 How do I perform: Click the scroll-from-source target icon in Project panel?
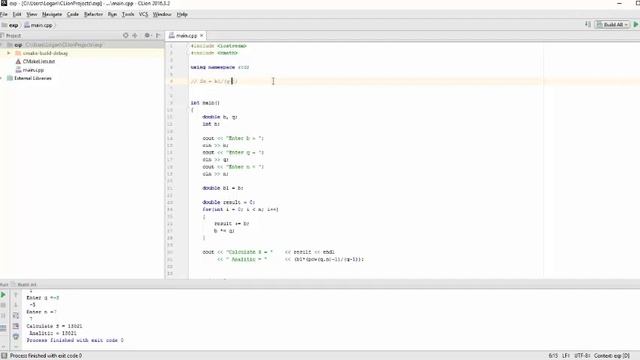(x=126, y=36)
